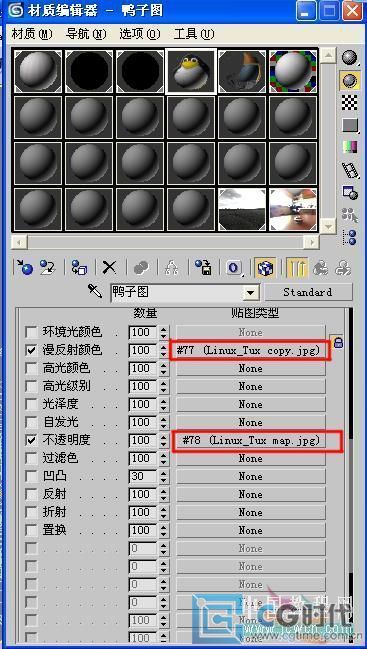Enable 光泽度 checkbox
The image size is (367, 649).
tap(31, 404)
